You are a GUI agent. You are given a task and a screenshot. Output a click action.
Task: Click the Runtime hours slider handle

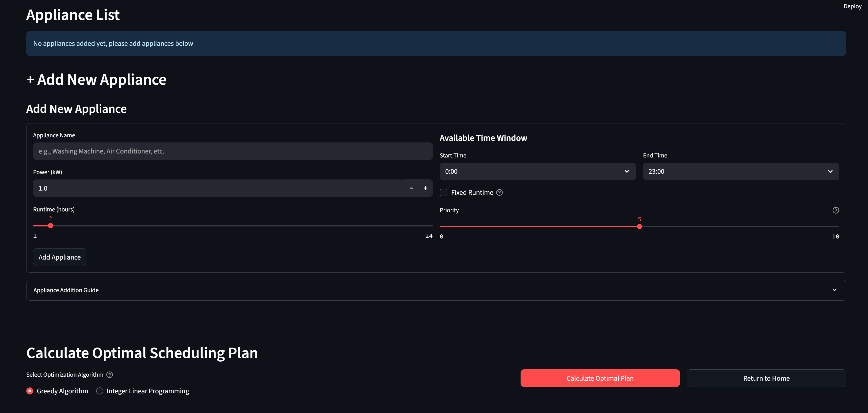click(50, 226)
